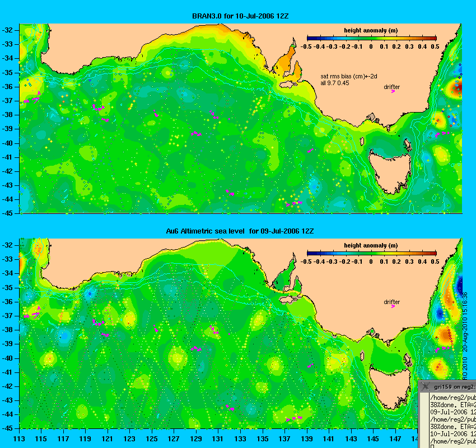Click the -45 latitude label on the top plot

point(7,213)
